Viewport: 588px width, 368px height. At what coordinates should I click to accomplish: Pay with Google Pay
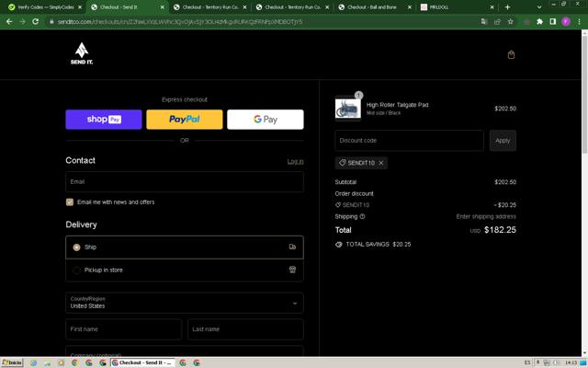[x=266, y=120]
